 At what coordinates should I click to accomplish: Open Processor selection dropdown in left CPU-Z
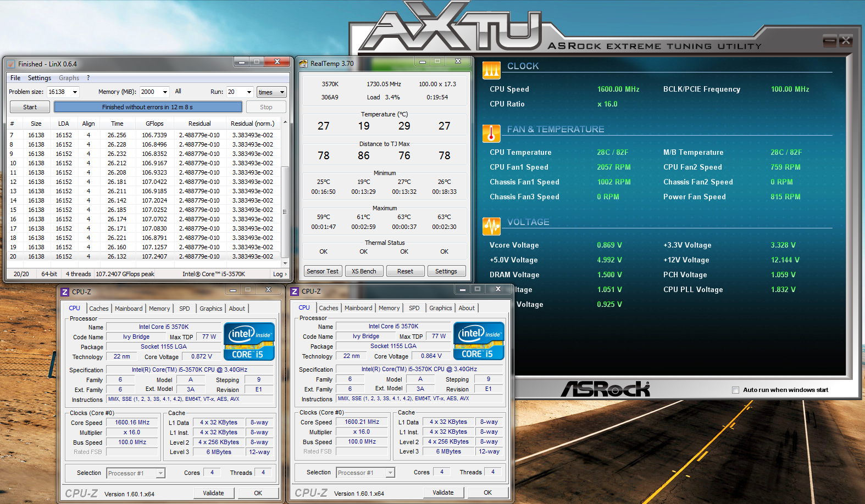pos(160,473)
